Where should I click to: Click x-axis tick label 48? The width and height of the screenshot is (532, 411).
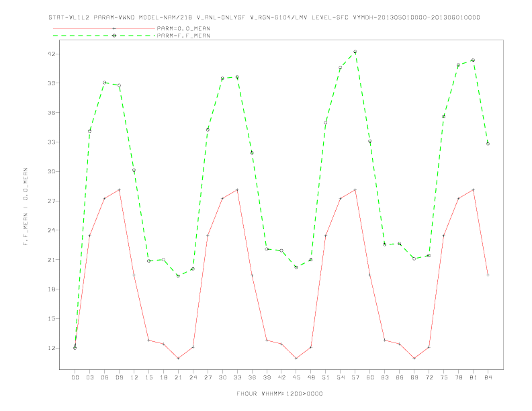[x=311, y=377]
